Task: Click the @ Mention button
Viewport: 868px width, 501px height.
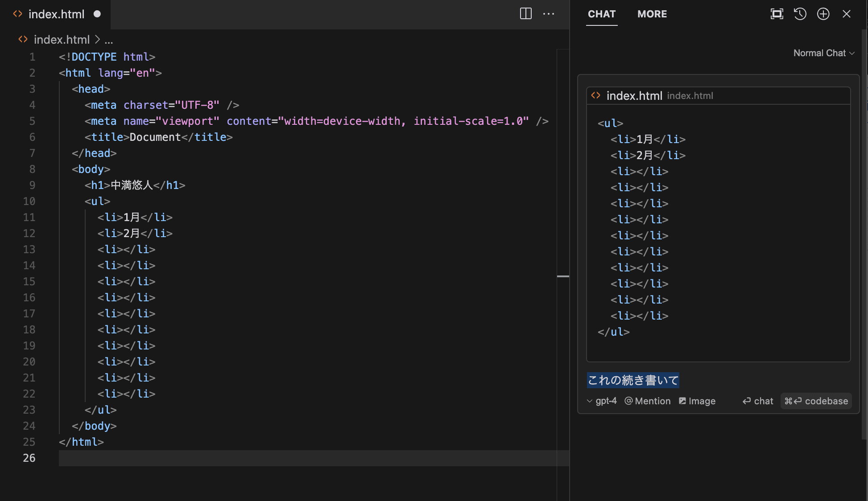Action: coord(647,401)
